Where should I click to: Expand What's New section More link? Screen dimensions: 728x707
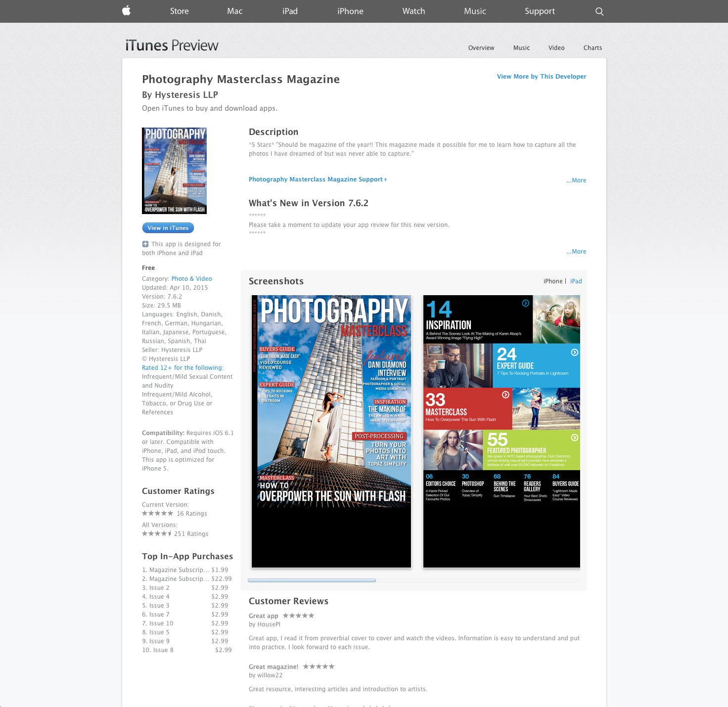click(576, 252)
